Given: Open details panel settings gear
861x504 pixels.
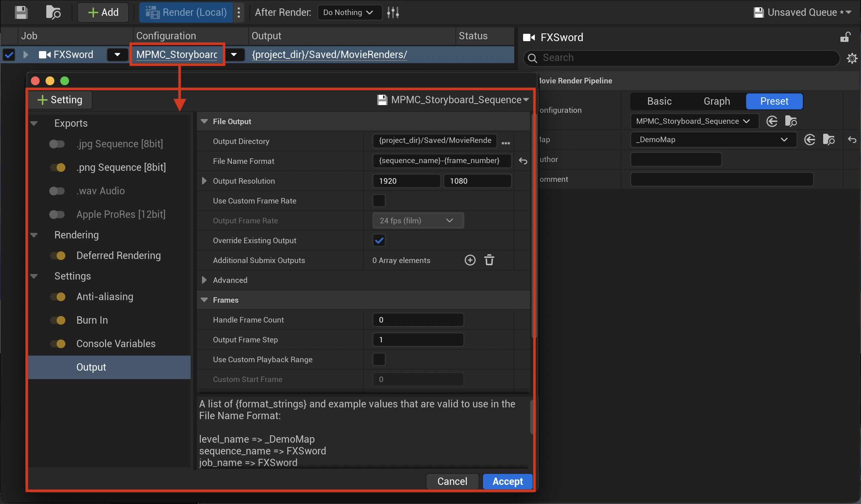Looking at the screenshot, I should click(x=852, y=58).
